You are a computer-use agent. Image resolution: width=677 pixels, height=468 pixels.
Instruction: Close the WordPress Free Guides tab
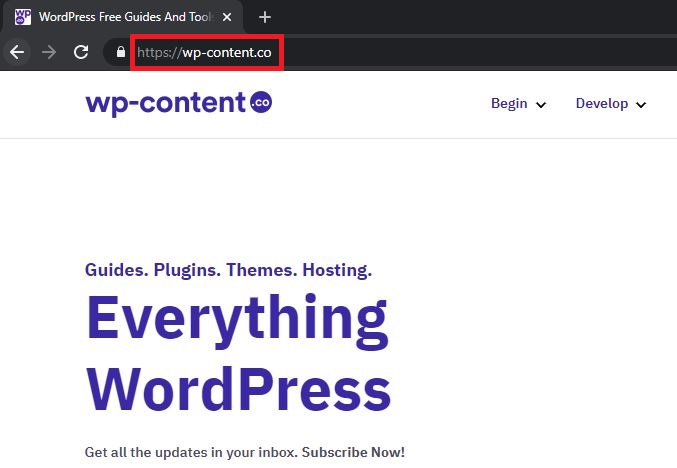[x=227, y=17]
